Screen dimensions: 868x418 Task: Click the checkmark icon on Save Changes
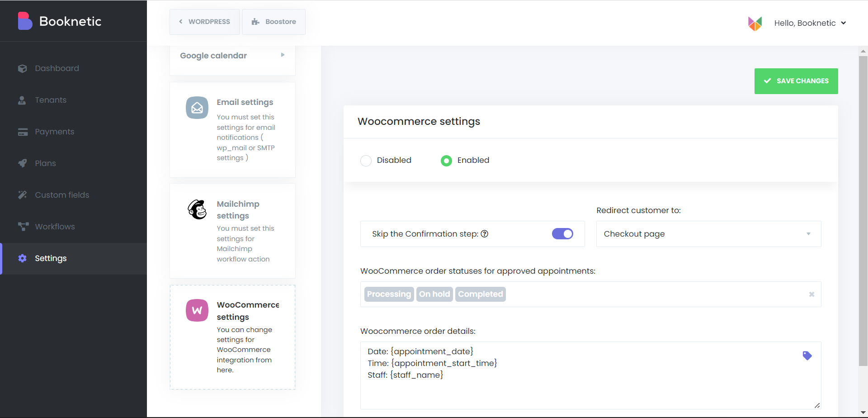[767, 81]
